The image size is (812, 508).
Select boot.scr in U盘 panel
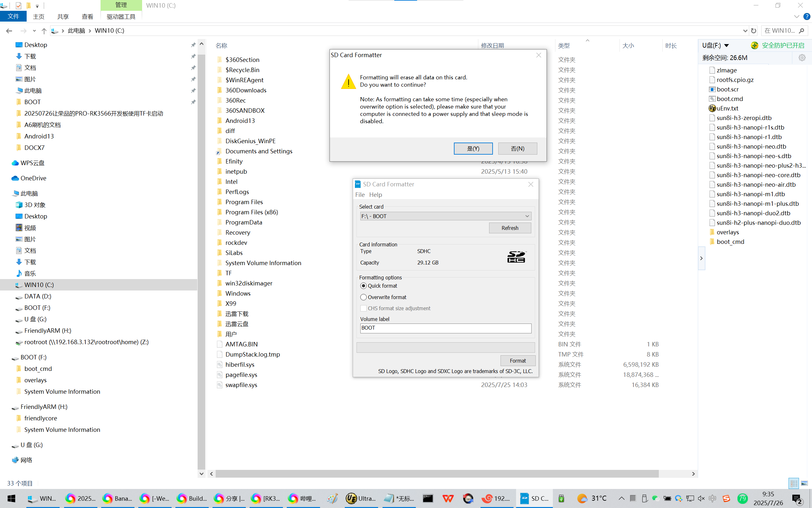pos(723,89)
